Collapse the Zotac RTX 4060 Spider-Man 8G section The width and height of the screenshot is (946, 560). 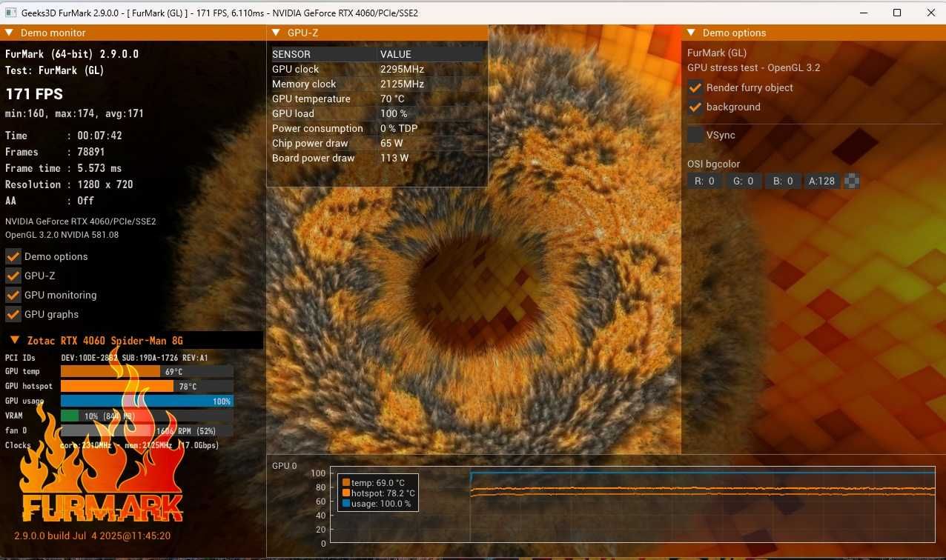coord(15,341)
